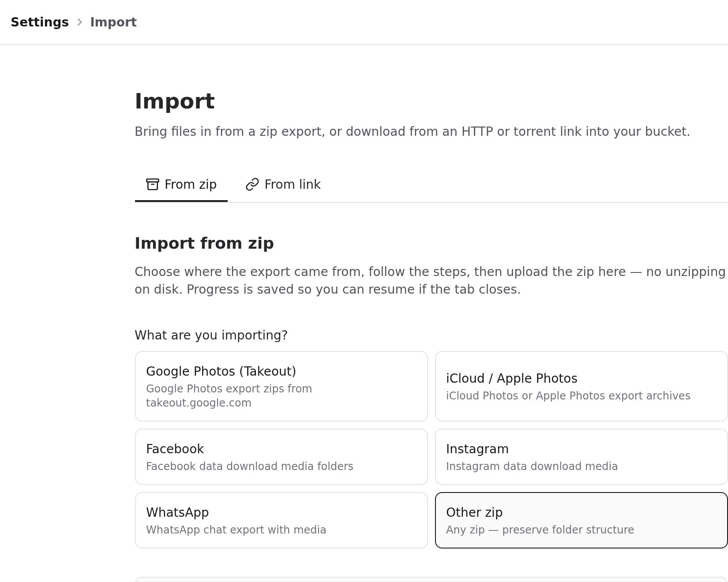Pick the WhatsApp import option

[281, 520]
